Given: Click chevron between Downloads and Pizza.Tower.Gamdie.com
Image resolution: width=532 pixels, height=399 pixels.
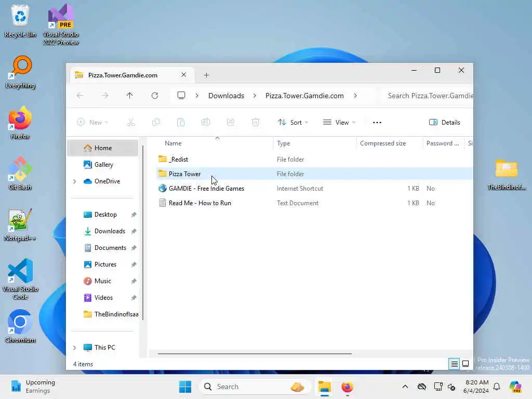Looking at the screenshot, I should point(255,96).
